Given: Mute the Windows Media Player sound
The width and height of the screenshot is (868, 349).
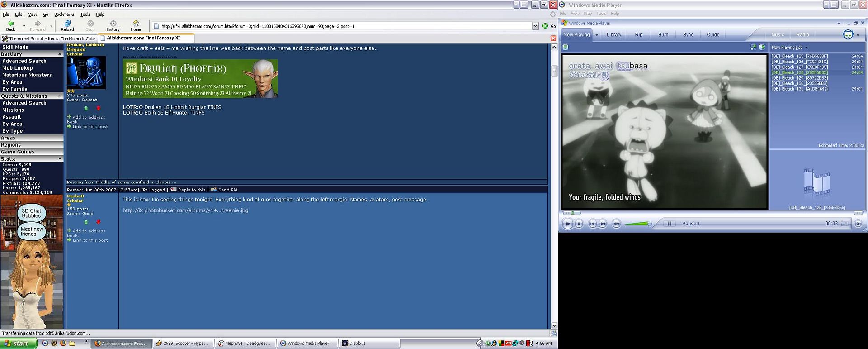Looking at the screenshot, I should [x=616, y=224].
